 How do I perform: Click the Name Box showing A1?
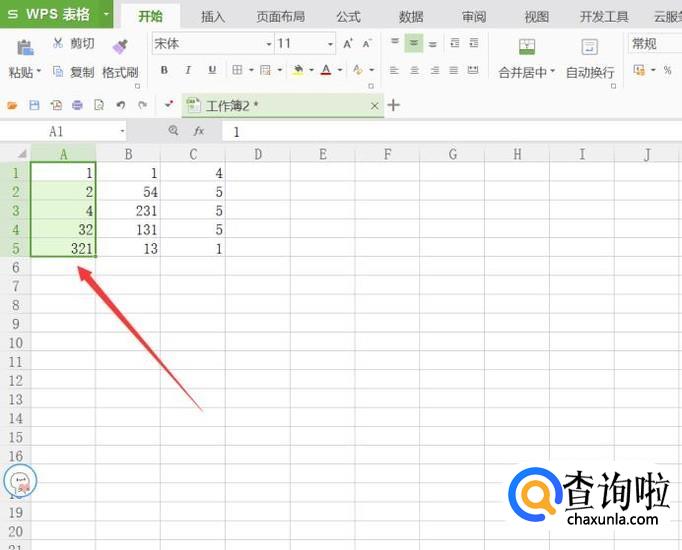(x=59, y=132)
